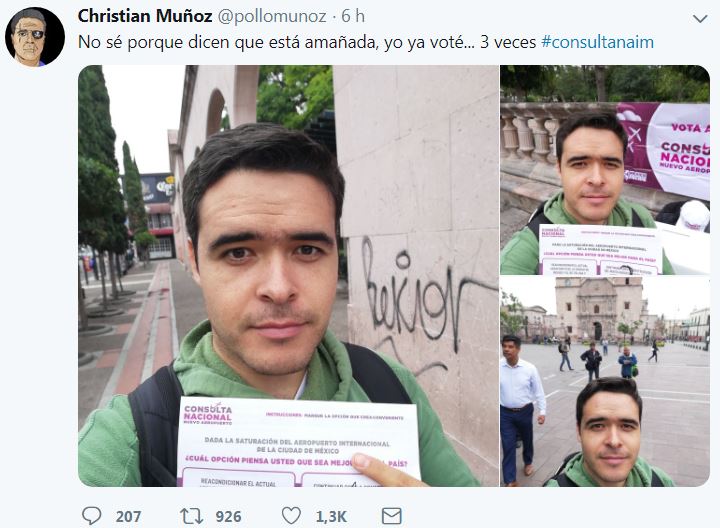Like the tweet with the heart icon
Viewport: 720px width, 528px height.
(x=291, y=516)
